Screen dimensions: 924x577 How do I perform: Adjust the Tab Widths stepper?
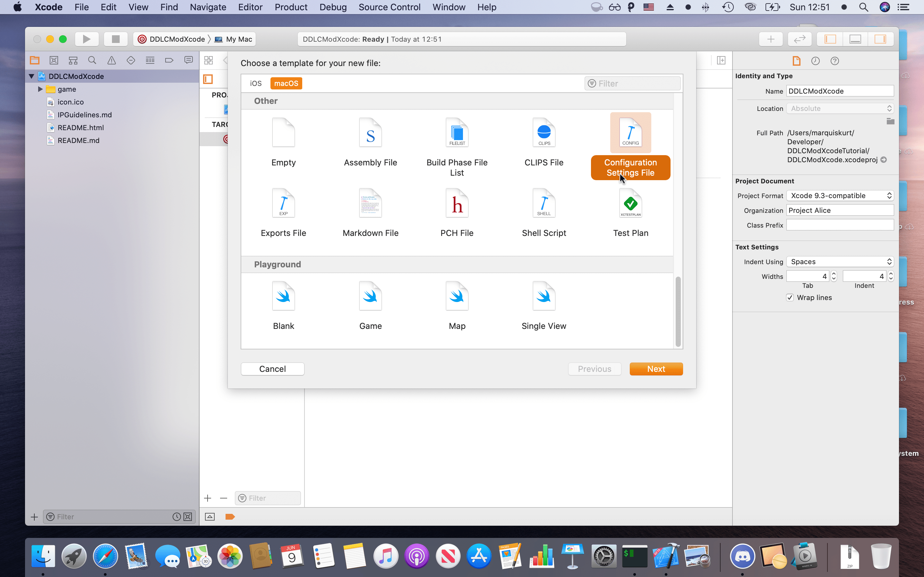(x=834, y=275)
